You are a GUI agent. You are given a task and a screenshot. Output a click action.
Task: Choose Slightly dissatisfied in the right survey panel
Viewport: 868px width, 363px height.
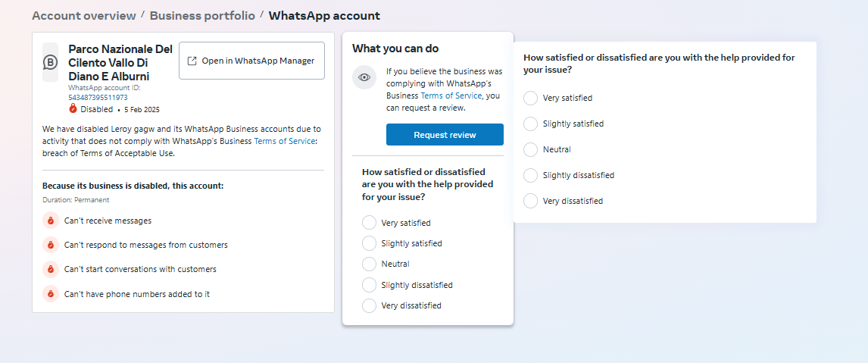click(x=530, y=175)
